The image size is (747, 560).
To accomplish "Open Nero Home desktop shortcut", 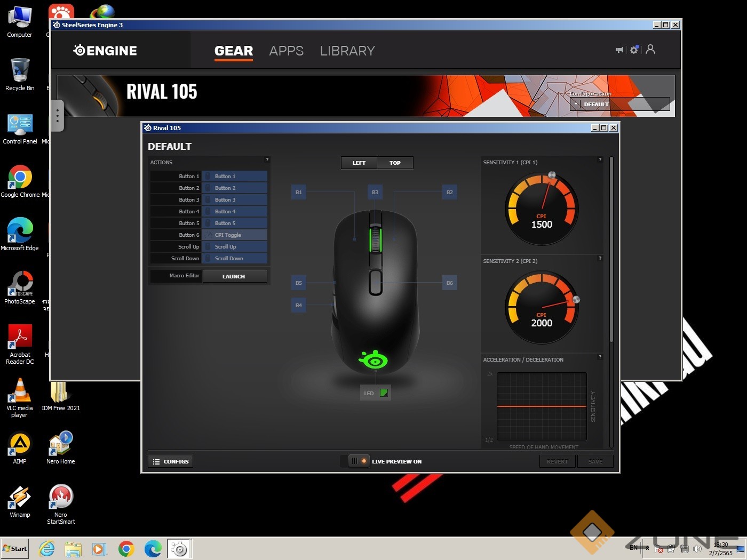I will (61, 448).
